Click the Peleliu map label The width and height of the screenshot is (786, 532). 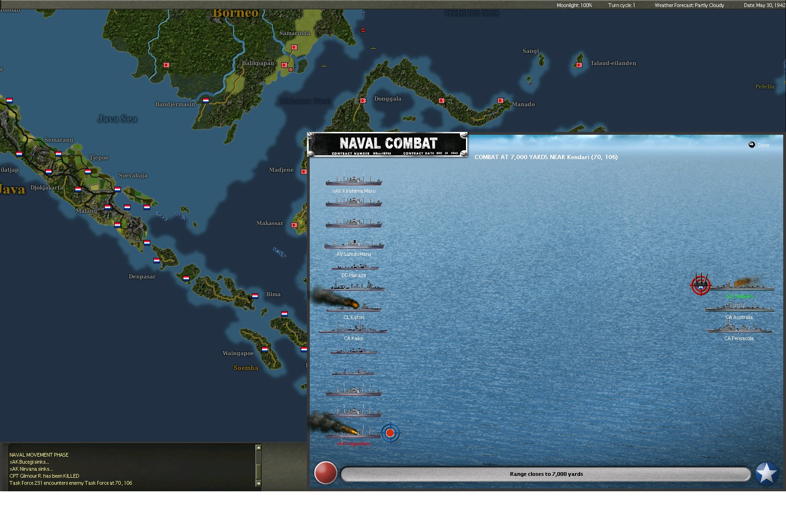click(765, 87)
